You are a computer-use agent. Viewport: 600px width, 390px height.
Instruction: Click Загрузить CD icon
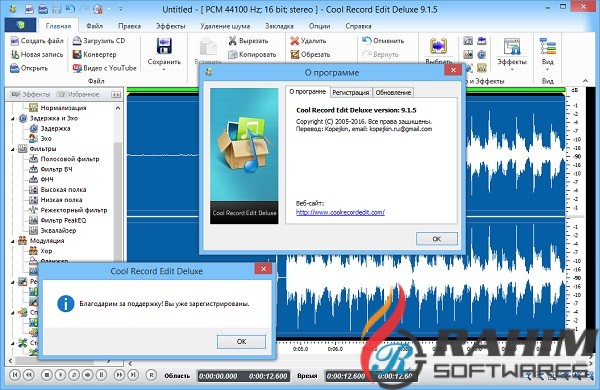(77, 41)
